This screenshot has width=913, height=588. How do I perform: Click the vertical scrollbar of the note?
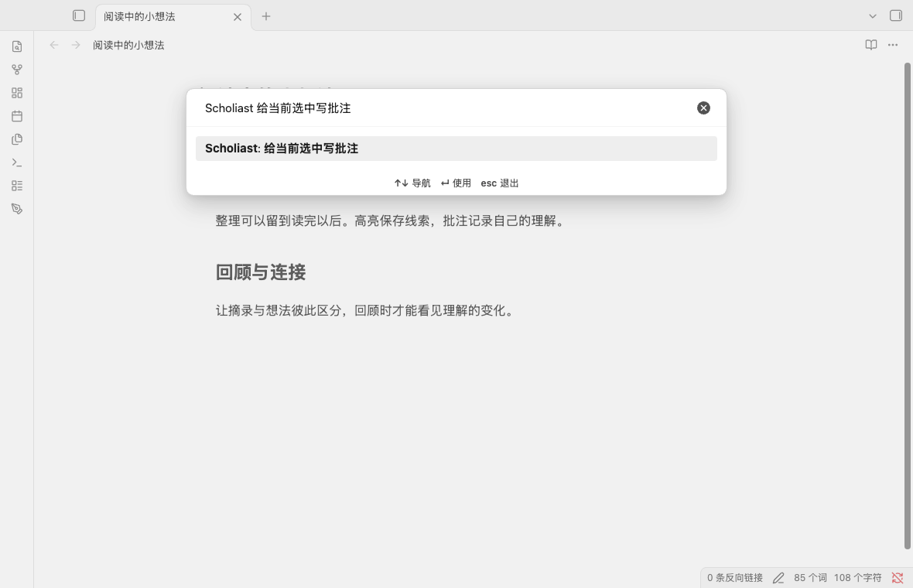click(907, 306)
